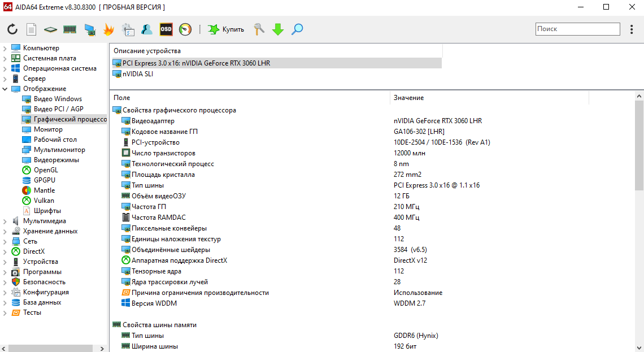Expand the Компьютер tree node
Screen dimensions: 644x352
click(5, 48)
